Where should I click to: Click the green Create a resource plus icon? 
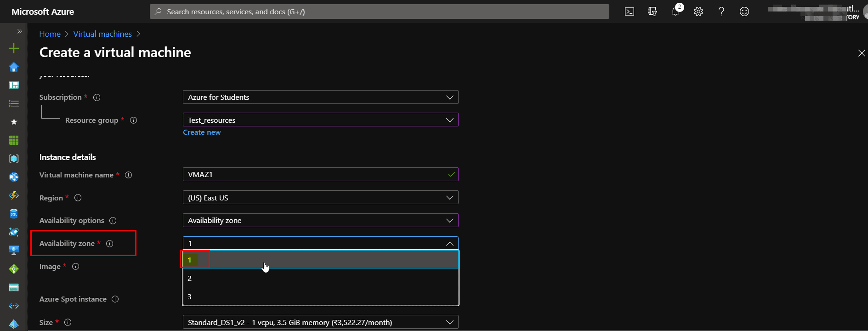point(14,48)
